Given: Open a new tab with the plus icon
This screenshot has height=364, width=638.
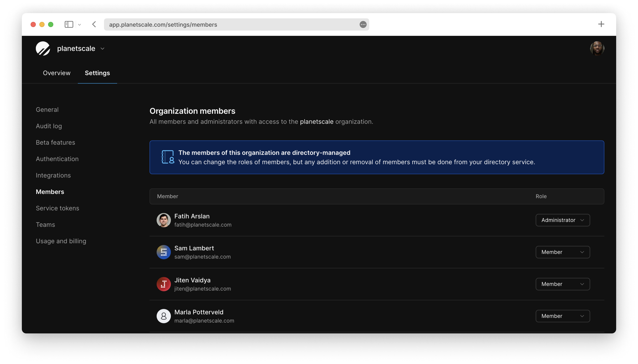Looking at the screenshot, I should point(601,24).
